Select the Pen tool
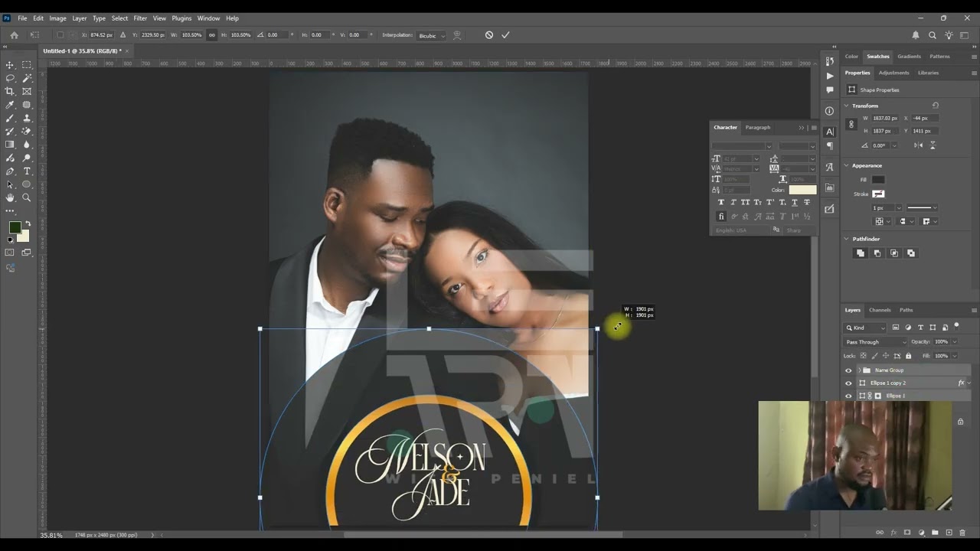Image resolution: width=980 pixels, height=551 pixels. pyautogui.click(x=10, y=171)
